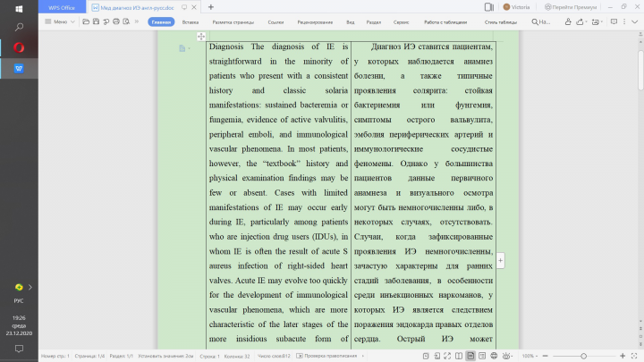Click Перейти Премиум button
This screenshot has width=644, height=362.
click(x=571, y=7)
